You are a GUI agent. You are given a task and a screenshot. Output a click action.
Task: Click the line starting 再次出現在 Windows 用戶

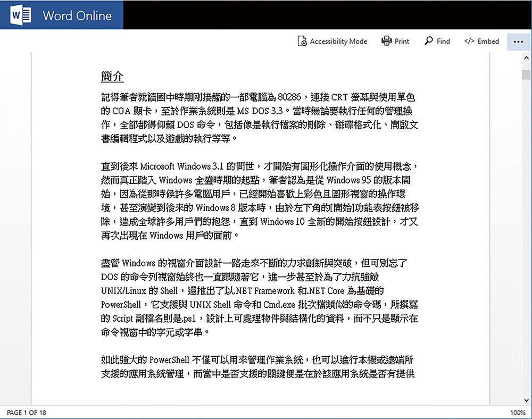coord(170,235)
